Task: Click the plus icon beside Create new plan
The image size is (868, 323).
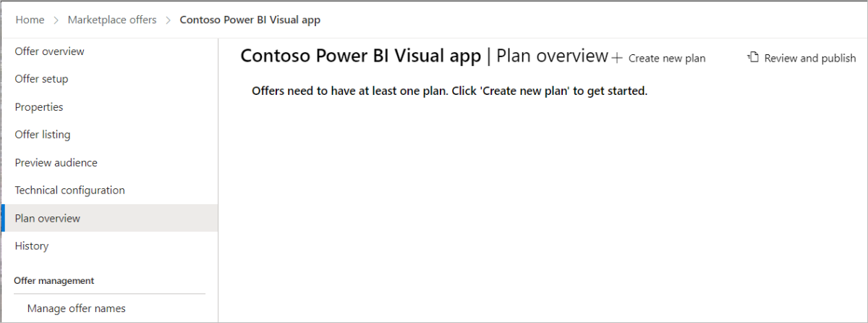Action: tap(617, 58)
